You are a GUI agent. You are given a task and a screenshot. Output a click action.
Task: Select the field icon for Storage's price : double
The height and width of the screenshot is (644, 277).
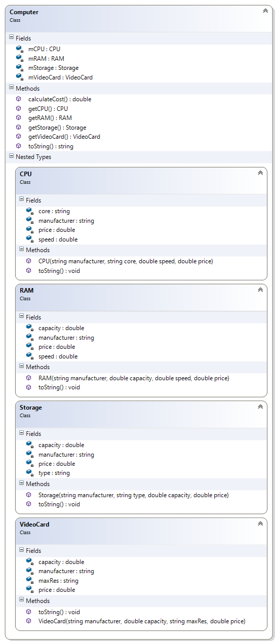coord(29,464)
